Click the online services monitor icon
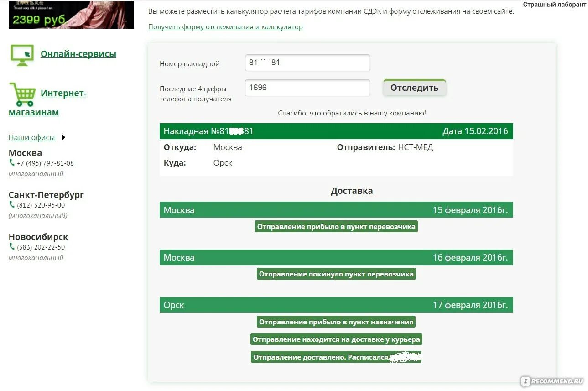588x391 pixels. [x=22, y=55]
